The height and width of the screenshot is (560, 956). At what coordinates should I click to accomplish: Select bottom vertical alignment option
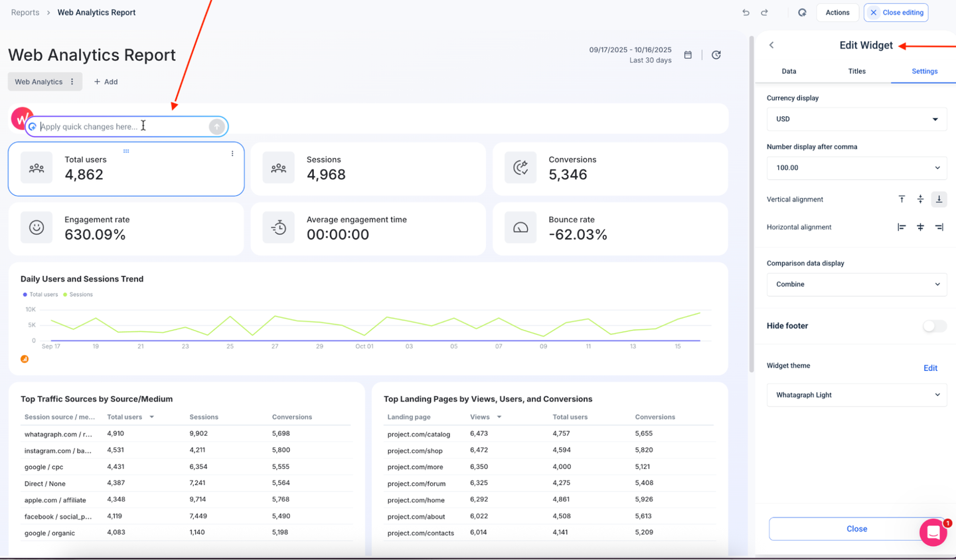(939, 199)
